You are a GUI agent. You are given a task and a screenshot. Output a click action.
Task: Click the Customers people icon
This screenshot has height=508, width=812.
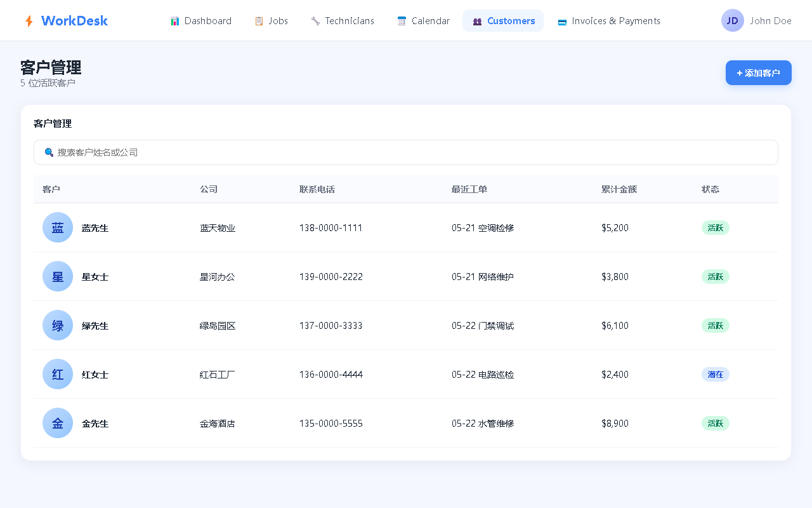coord(478,21)
